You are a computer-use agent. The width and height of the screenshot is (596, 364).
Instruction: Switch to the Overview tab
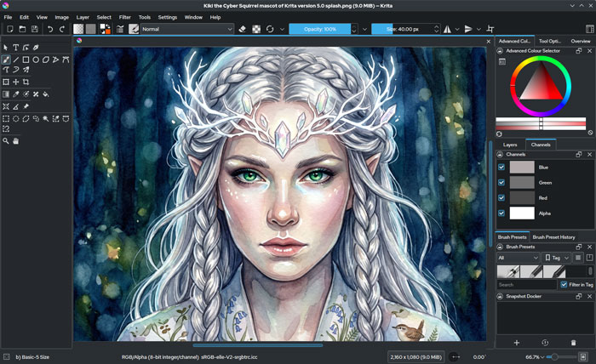tap(581, 41)
